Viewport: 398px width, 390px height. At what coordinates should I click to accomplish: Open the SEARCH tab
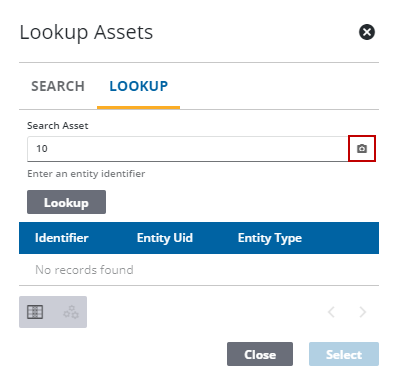(58, 86)
